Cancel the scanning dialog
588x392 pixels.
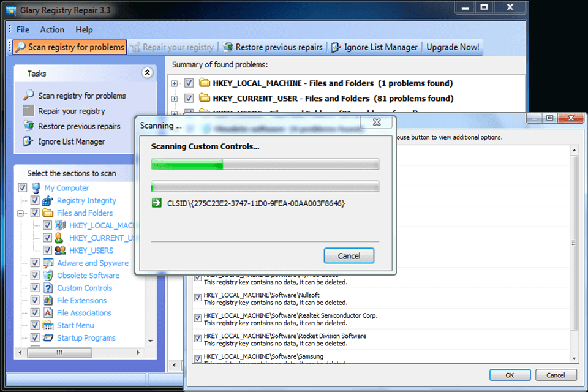[349, 256]
